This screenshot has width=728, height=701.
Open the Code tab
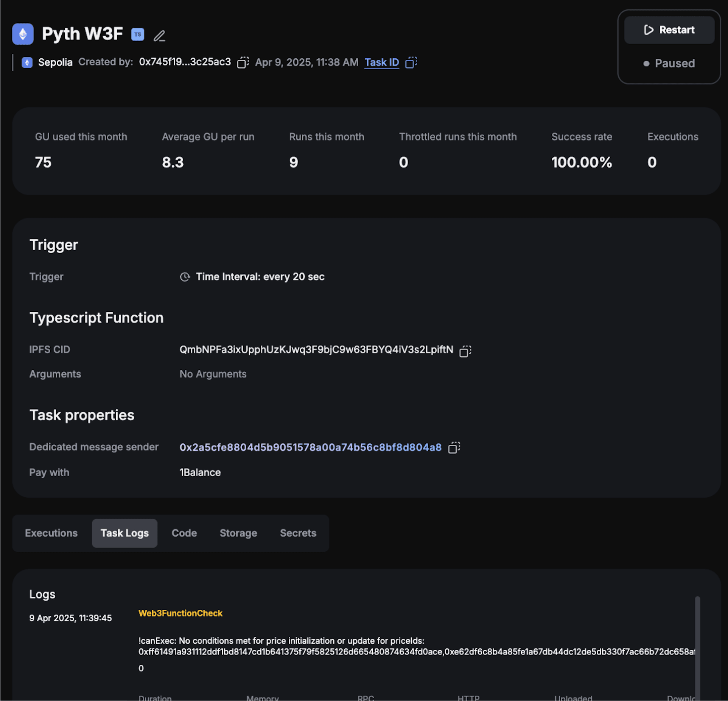pyautogui.click(x=184, y=533)
